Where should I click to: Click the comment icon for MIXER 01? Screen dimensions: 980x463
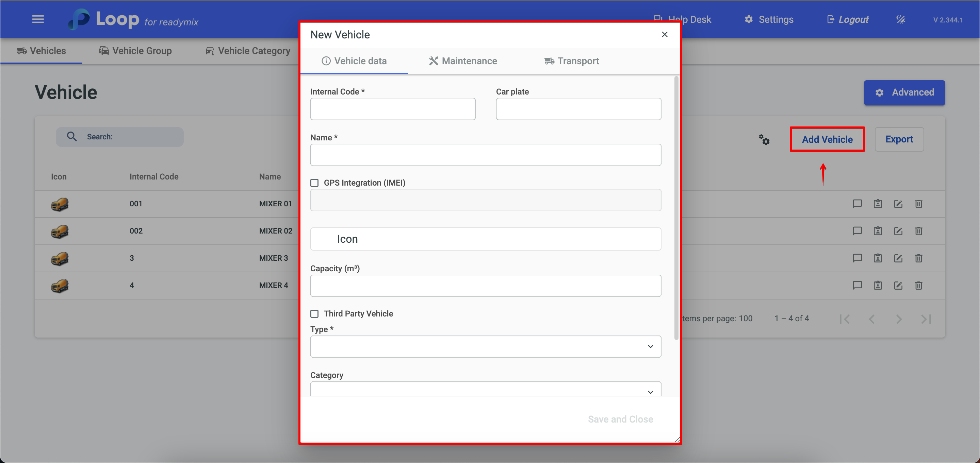coord(857,204)
